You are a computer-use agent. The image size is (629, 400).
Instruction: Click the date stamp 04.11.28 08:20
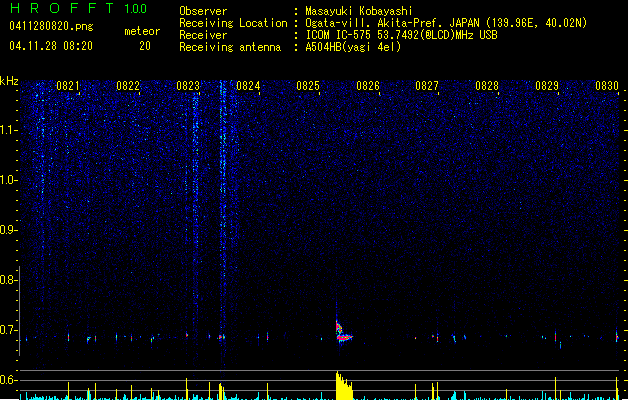(x=51, y=46)
